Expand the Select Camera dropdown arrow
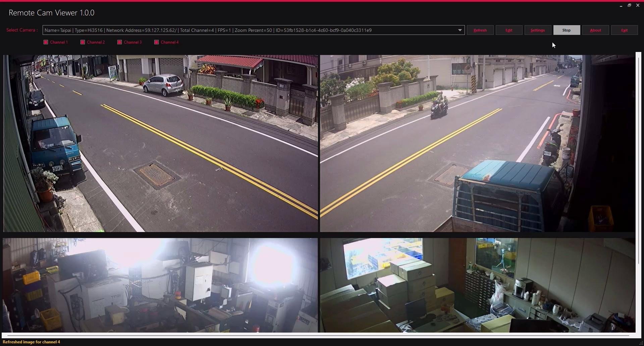Viewport: 644px width, 346px height. [x=460, y=30]
